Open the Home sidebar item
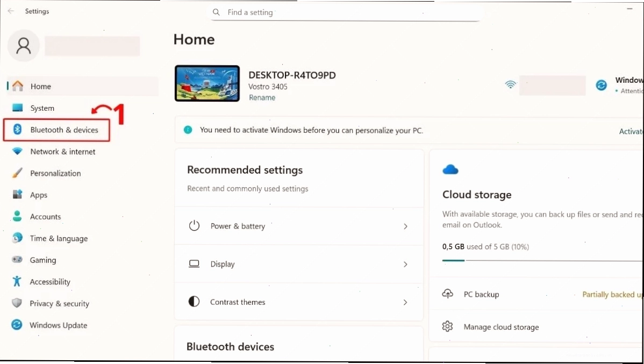644x364 pixels. [x=83, y=86]
